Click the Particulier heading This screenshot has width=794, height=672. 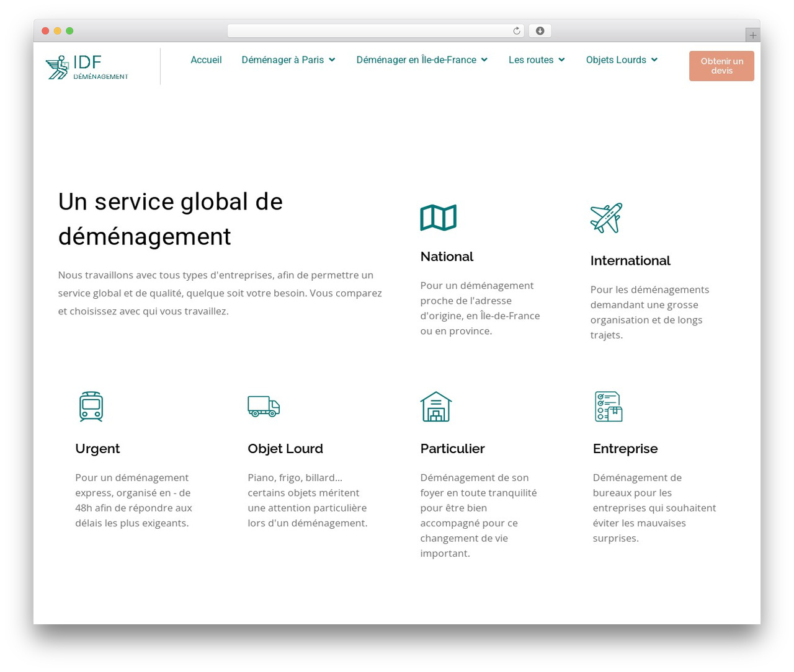(452, 448)
